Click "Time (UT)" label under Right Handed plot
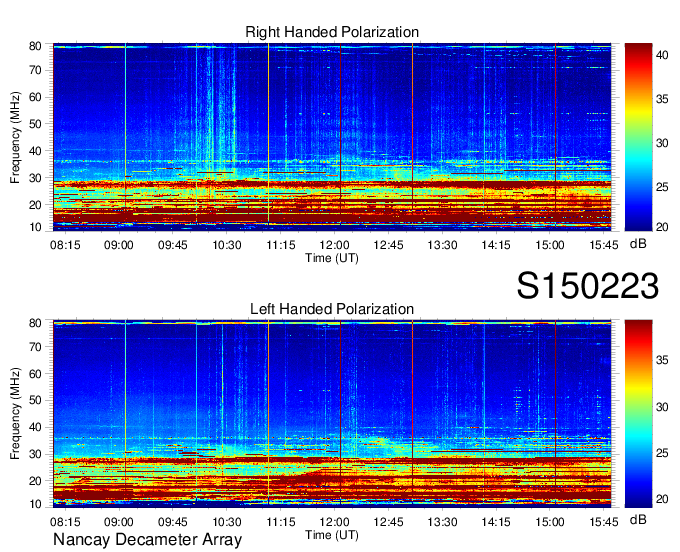 332,258
